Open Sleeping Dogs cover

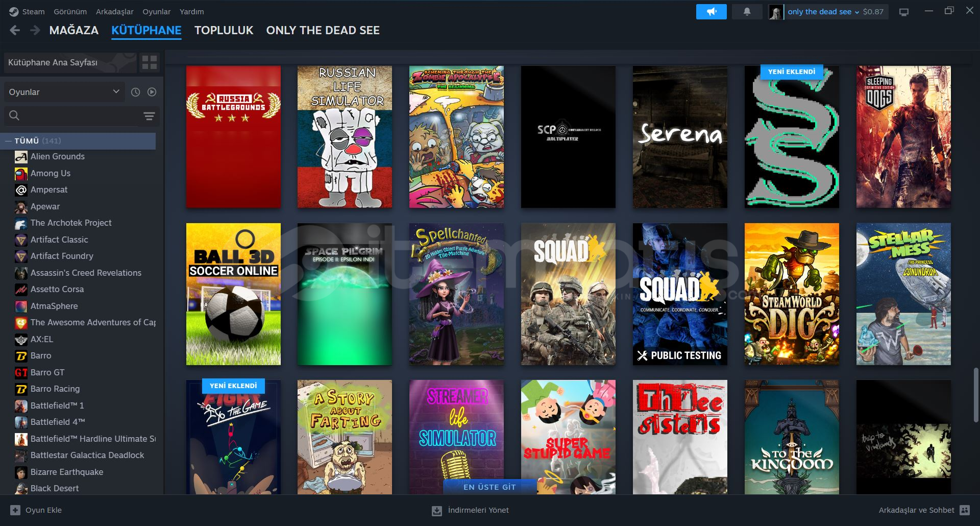pos(903,137)
